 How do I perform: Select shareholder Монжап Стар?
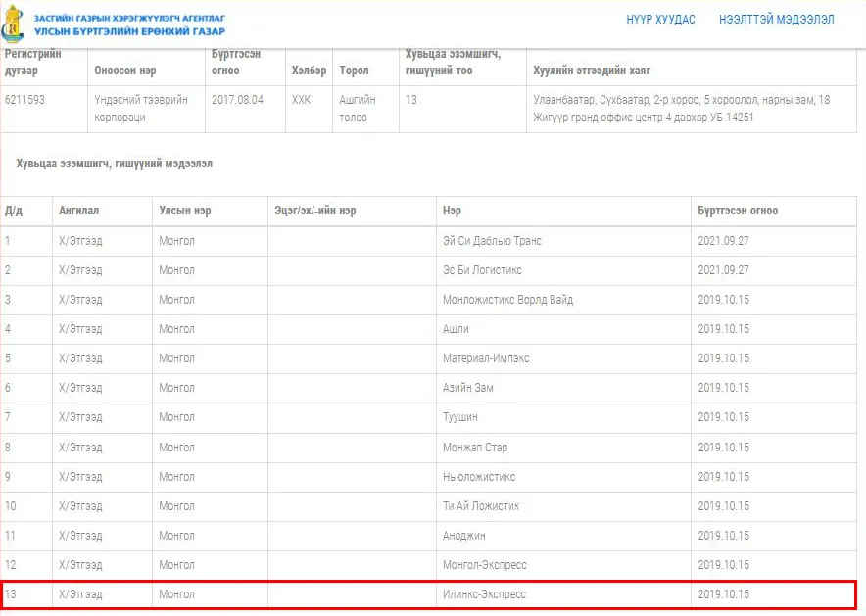(x=475, y=448)
